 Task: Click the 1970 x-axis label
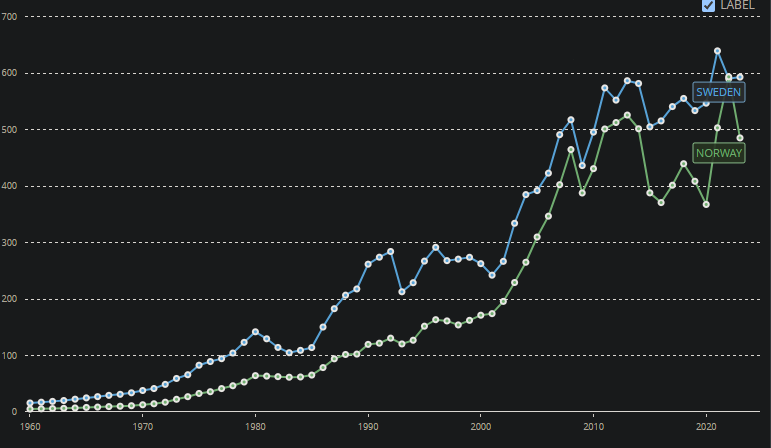143,427
